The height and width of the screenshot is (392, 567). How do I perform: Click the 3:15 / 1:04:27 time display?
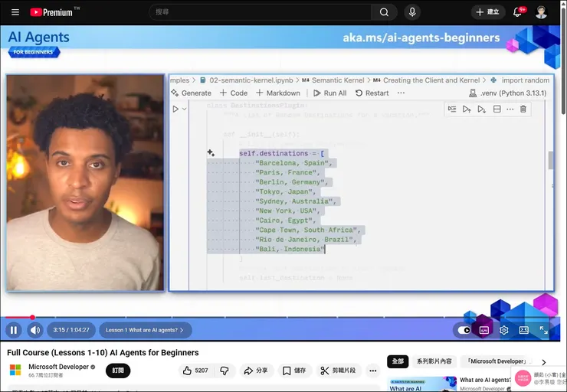(70, 330)
